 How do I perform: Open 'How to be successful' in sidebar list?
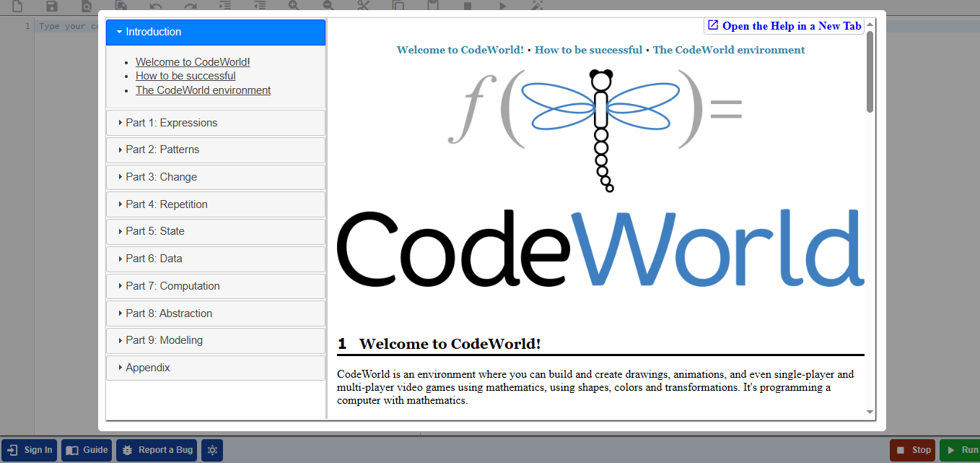pyautogui.click(x=185, y=76)
